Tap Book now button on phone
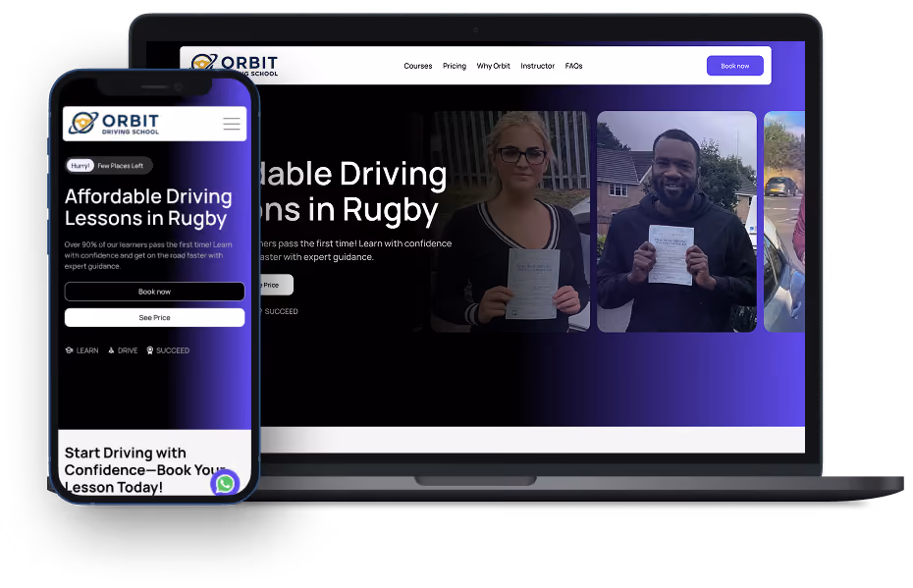The image size is (913, 588). [154, 292]
